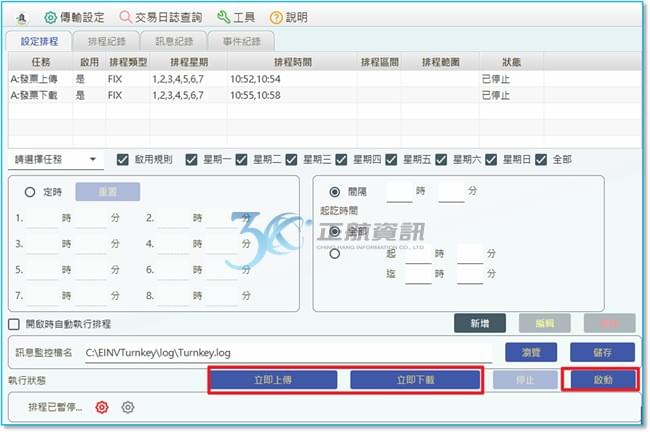Click the 間隔 minute input field

click(x=451, y=192)
